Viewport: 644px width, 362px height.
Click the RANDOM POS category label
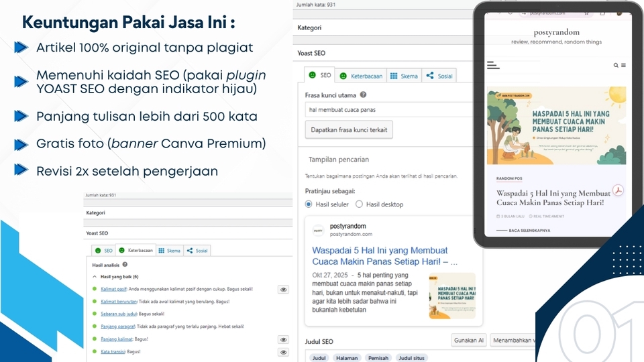[509, 178]
